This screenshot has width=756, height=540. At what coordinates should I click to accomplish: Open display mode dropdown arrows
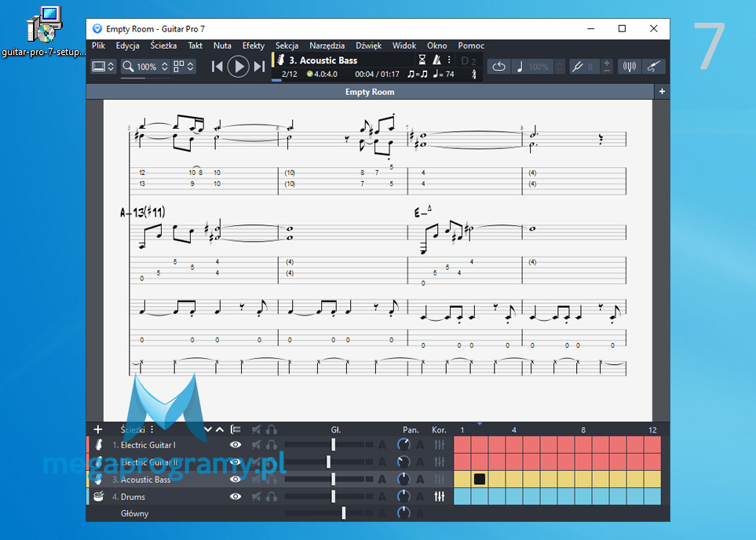pos(111,67)
